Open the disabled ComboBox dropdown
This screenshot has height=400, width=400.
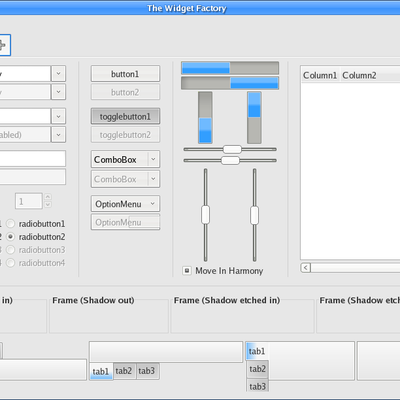[x=125, y=179]
